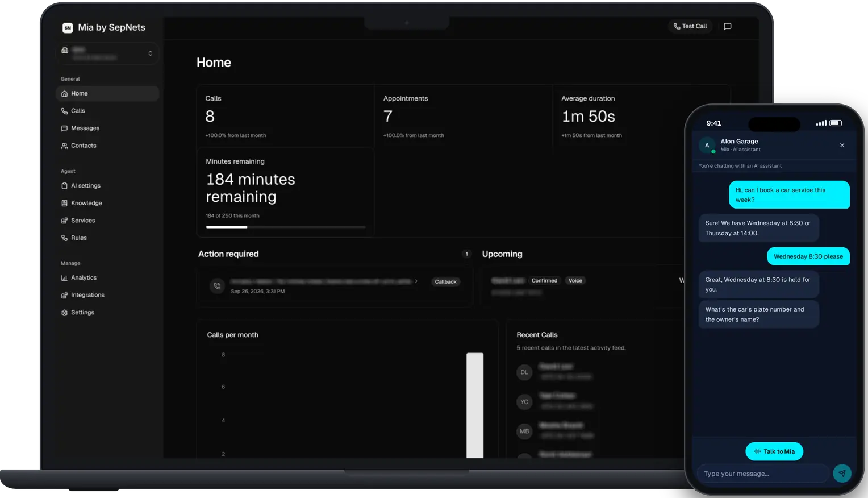The height and width of the screenshot is (498, 868).
Task: Click '184 of 250 this month' text
Action: click(x=232, y=216)
